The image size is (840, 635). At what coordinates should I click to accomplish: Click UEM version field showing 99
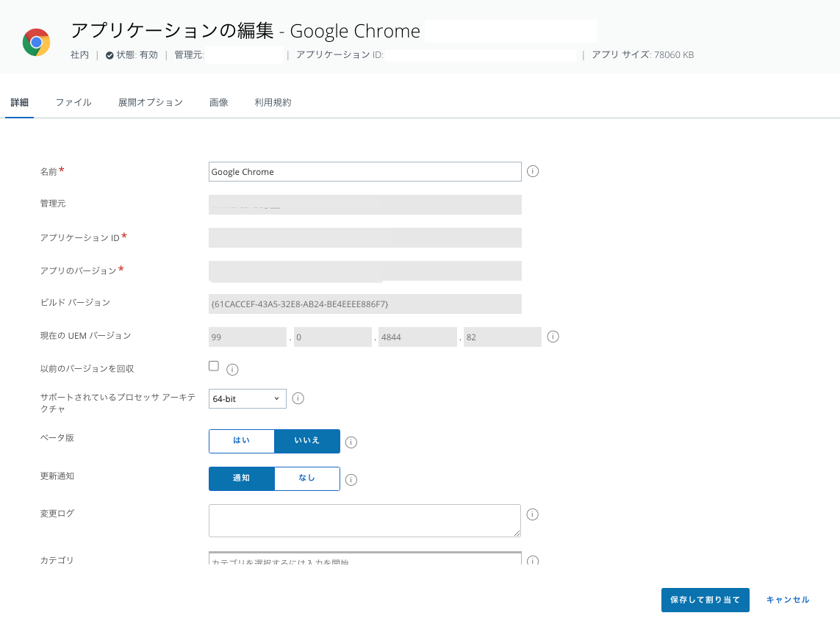click(248, 337)
